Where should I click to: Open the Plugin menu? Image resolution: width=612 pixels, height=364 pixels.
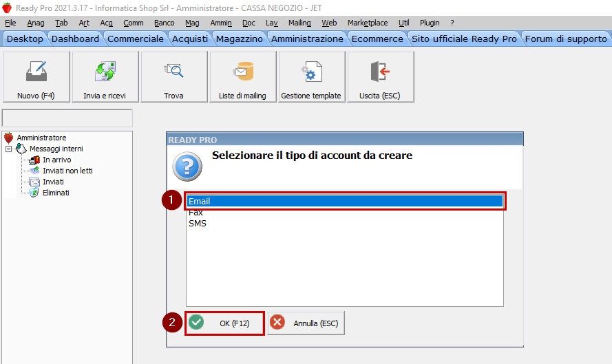tap(430, 23)
